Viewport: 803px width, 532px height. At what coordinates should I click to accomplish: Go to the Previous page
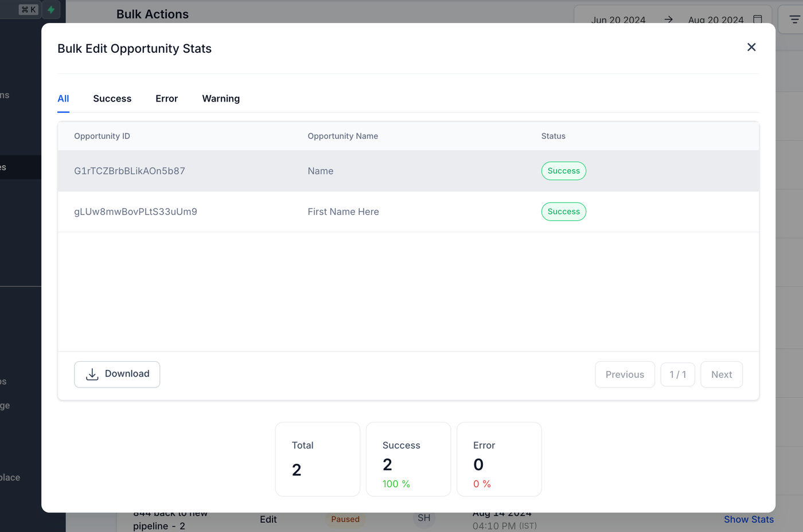(x=625, y=374)
